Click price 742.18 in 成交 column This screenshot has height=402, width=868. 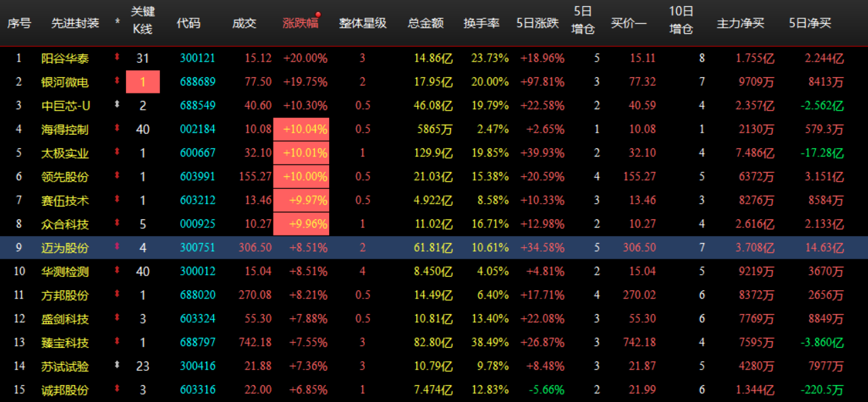(255, 343)
